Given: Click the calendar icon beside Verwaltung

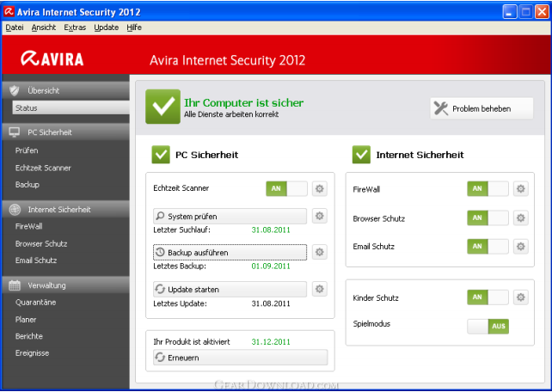Looking at the screenshot, I should coord(15,285).
